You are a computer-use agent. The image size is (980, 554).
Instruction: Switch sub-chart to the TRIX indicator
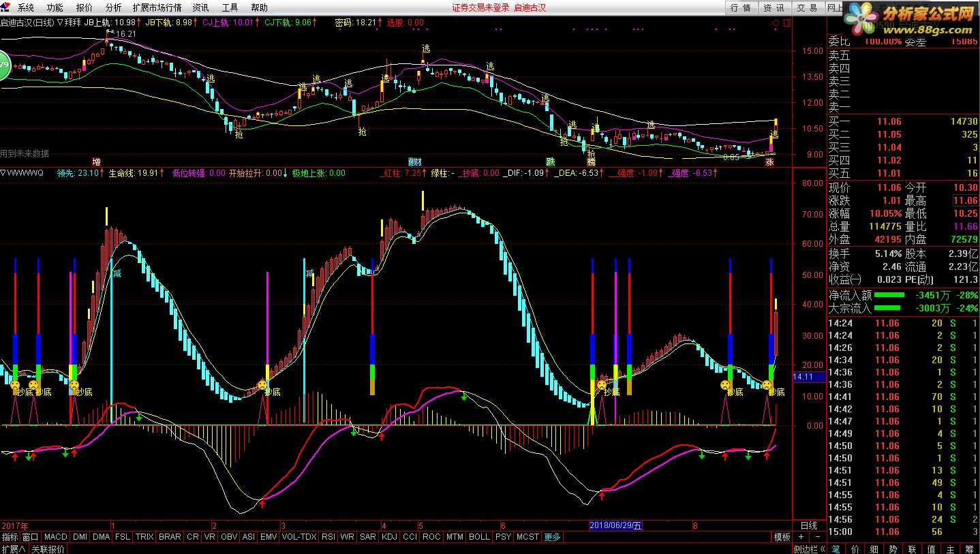(x=144, y=537)
